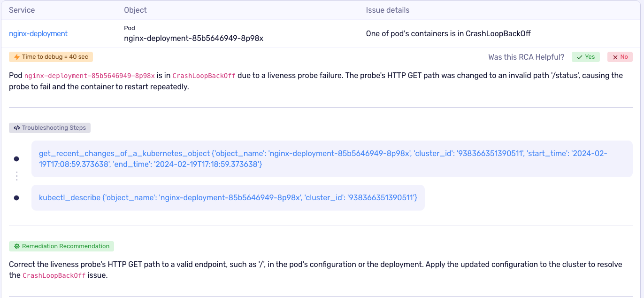Click the Service column header
Viewport: 644px width, 298px height.
[22, 10]
